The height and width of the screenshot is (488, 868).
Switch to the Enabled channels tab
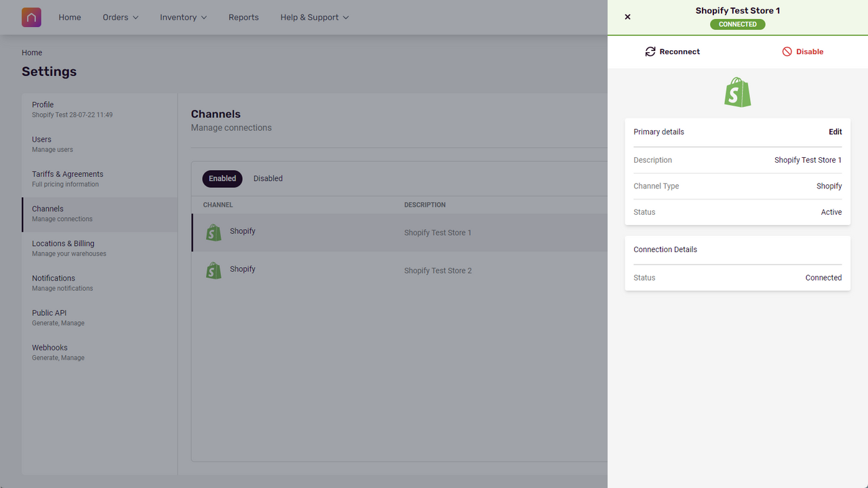(222, 178)
